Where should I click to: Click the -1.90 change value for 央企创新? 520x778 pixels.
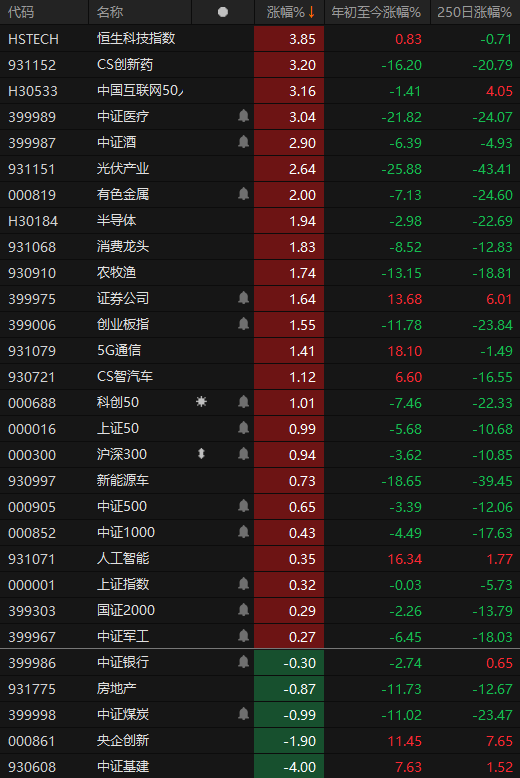pyautogui.click(x=299, y=741)
